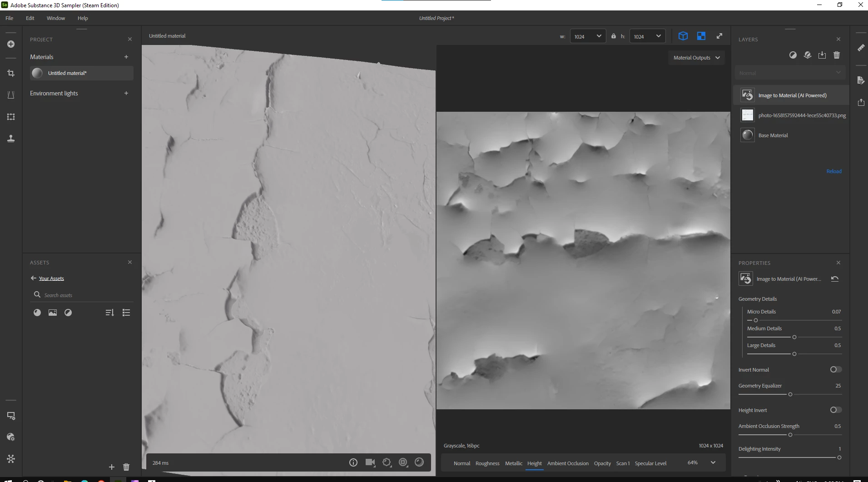The height and width of the screenshot is (482, 868).
Task: Click the rotate environment icon in viewport
Action: click(387, 462)
